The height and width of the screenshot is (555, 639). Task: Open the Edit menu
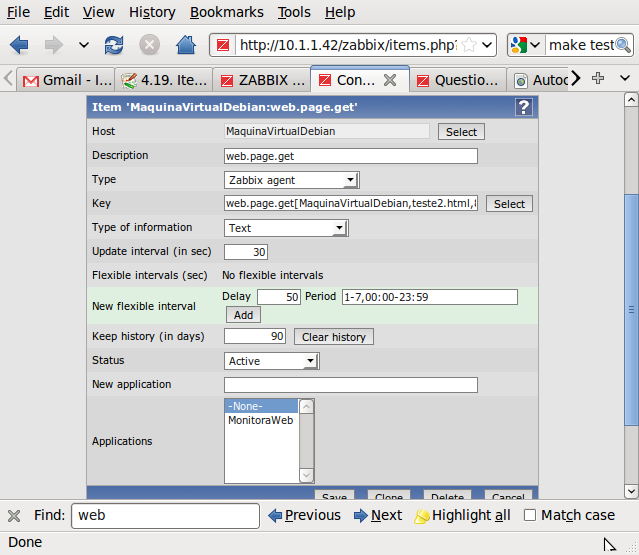pos(56,12)
